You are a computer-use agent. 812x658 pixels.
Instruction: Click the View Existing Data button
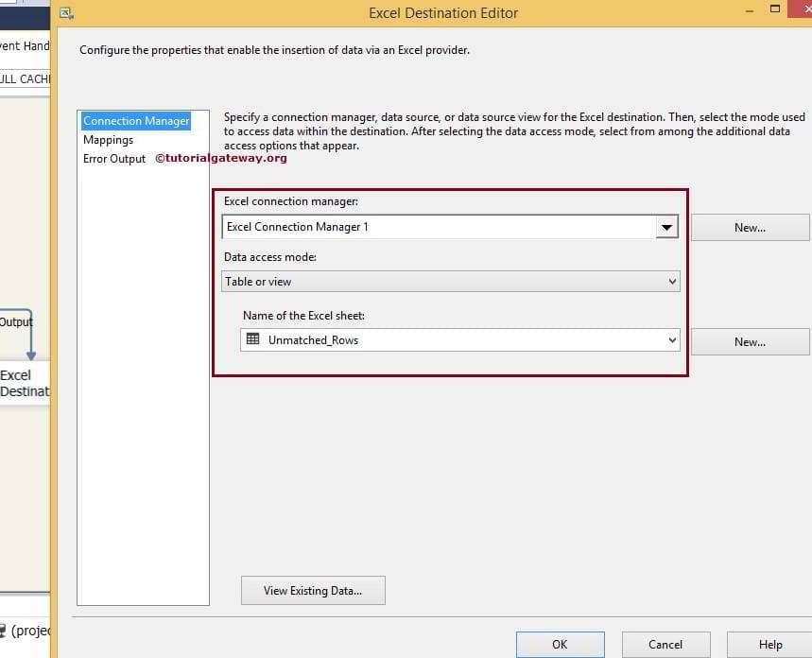pyautogui.click(x=313, y=590)
